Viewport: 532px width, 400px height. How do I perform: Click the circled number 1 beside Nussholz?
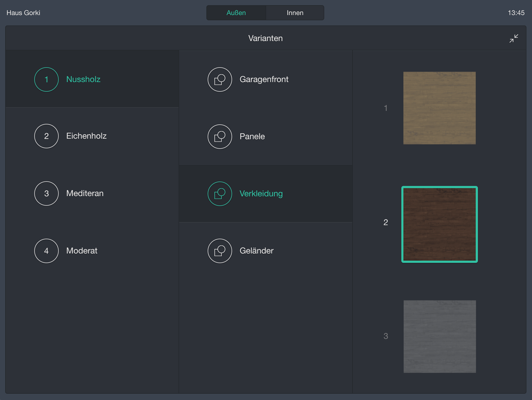pyautogui.click(x=46, y=79)
